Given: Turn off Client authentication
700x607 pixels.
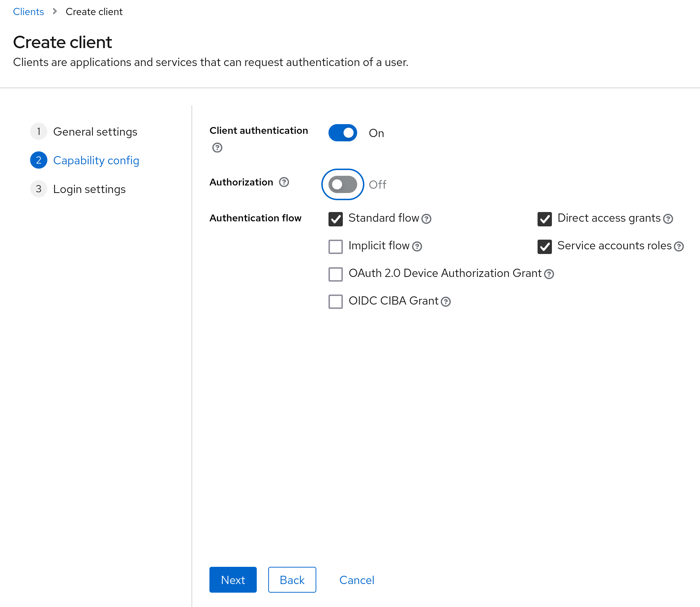Looking at the screenshot, I should point(342,133).
